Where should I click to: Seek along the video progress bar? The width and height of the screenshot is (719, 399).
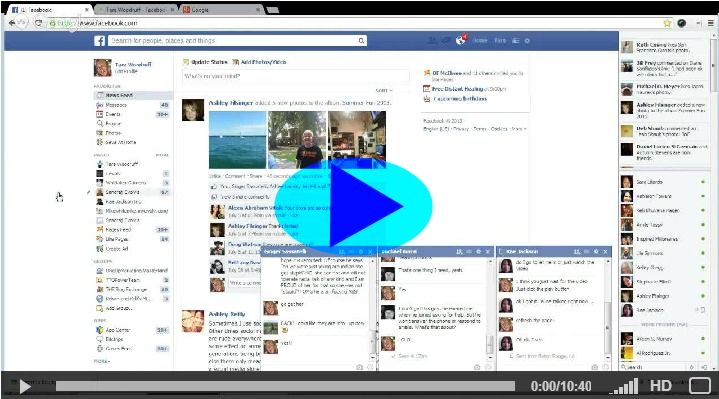click(285, 386)
